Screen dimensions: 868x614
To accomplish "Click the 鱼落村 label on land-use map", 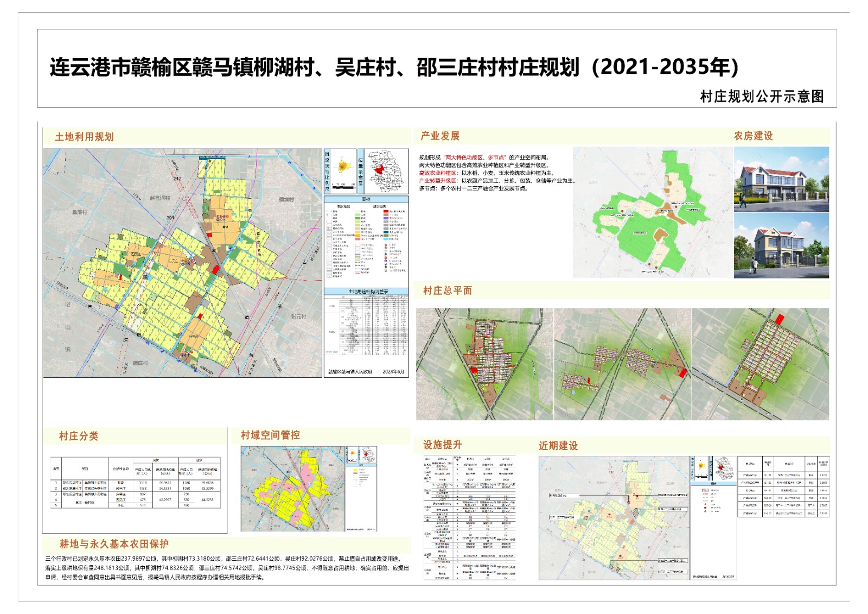I will coord(79,212).
